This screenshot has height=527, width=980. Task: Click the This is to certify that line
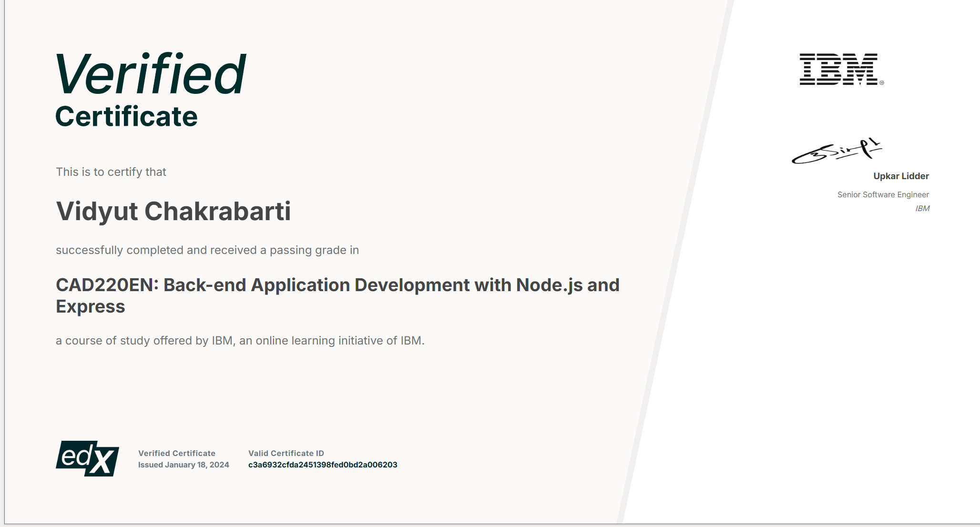click(111, 172)
